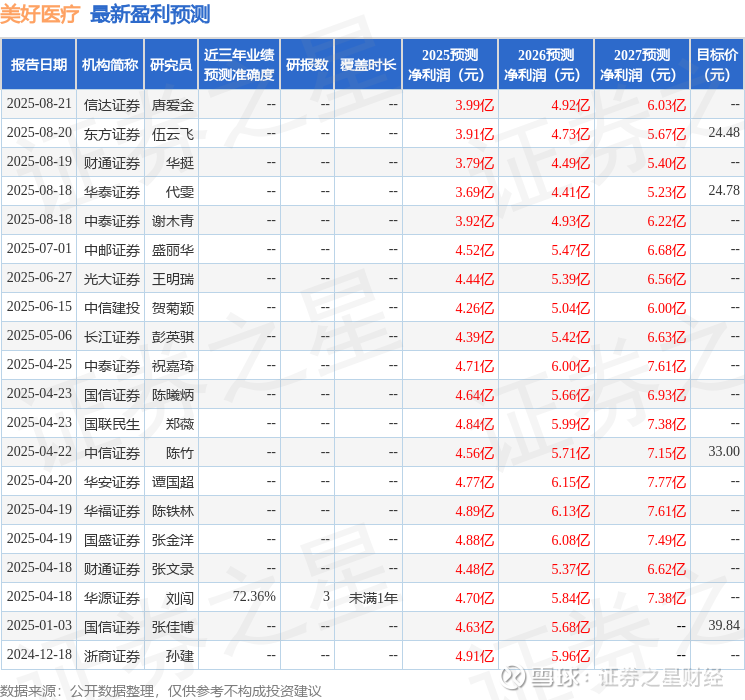745x700 pixels.
Task: Select the 2025预测净利润 column header
Action: pos(450,65)
